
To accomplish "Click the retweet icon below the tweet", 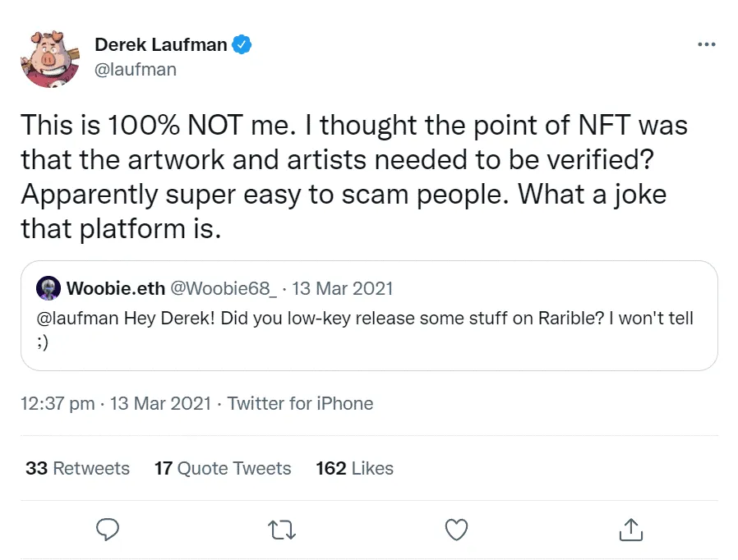I will pos(282,530).
